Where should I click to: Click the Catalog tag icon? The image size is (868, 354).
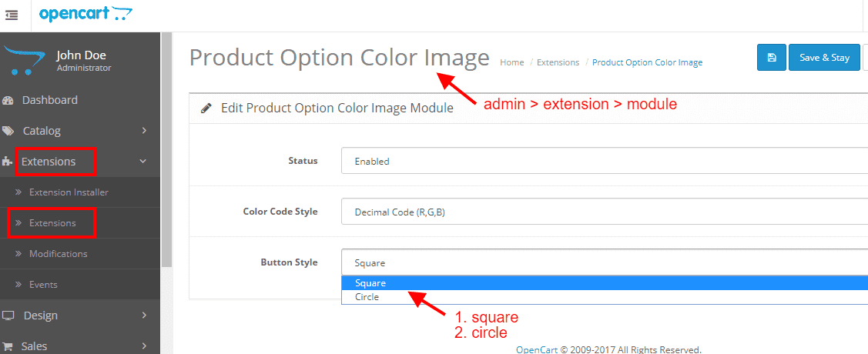point(8,131)
